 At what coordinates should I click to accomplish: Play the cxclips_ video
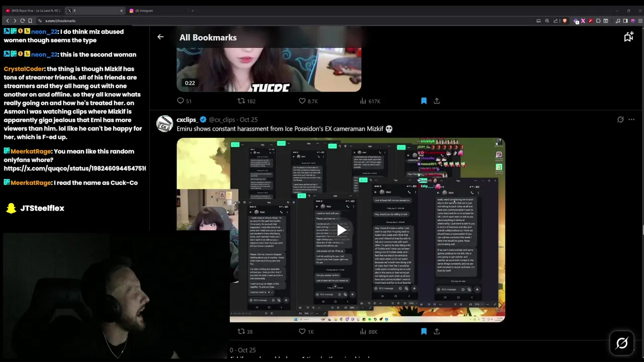(x=341, y=230)
